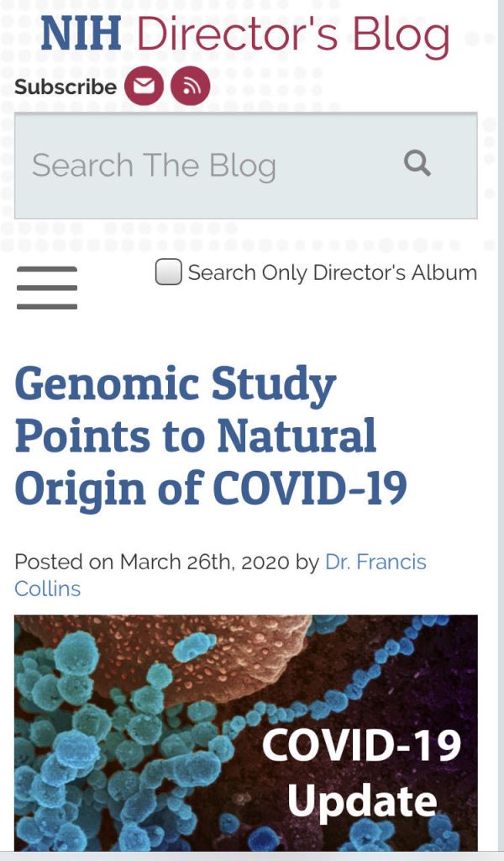The image size is (504, 861).
Task: Click the magnifying glass search icon
Action: 417,162
